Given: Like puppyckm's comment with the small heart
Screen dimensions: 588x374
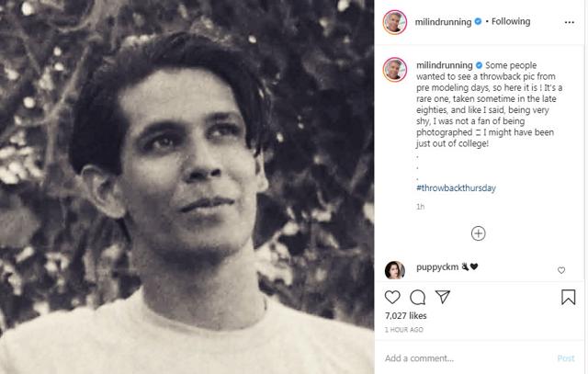Looking at the screenshot, I should (561, 271).
